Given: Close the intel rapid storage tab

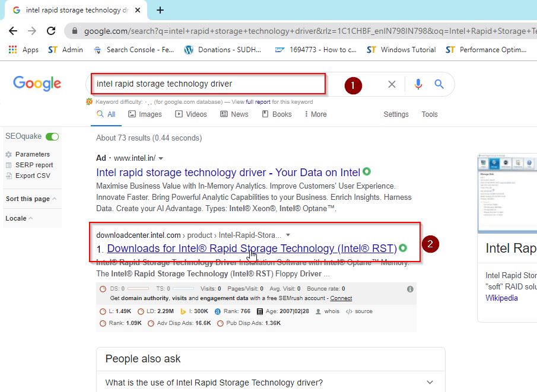Looking at the screenshot, I should pyautogui.click(x=138, y=10).
